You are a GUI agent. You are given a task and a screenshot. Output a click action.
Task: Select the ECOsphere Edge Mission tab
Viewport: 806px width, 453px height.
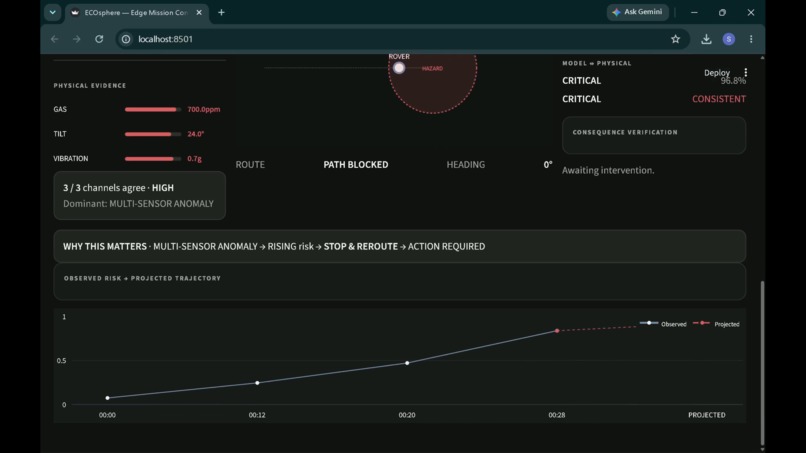pyautogui.click(x=137, y=13)
